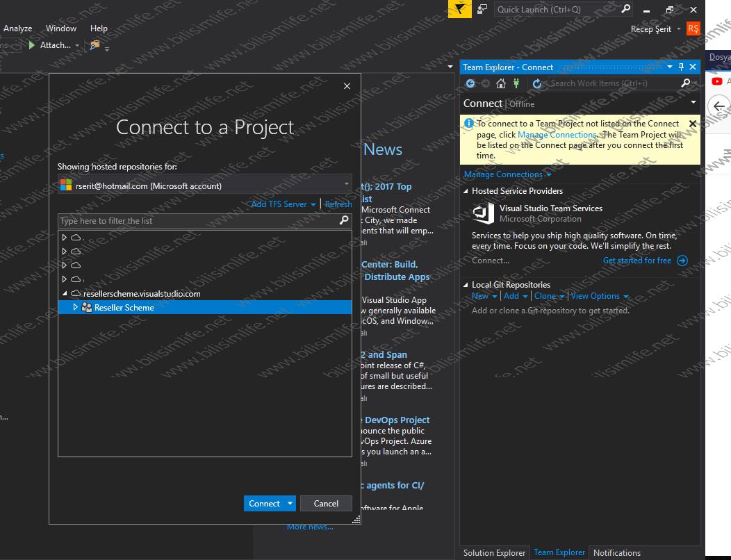The image size is (731, 560).
Task: Open the notifications flag icon
Action: 460,9
